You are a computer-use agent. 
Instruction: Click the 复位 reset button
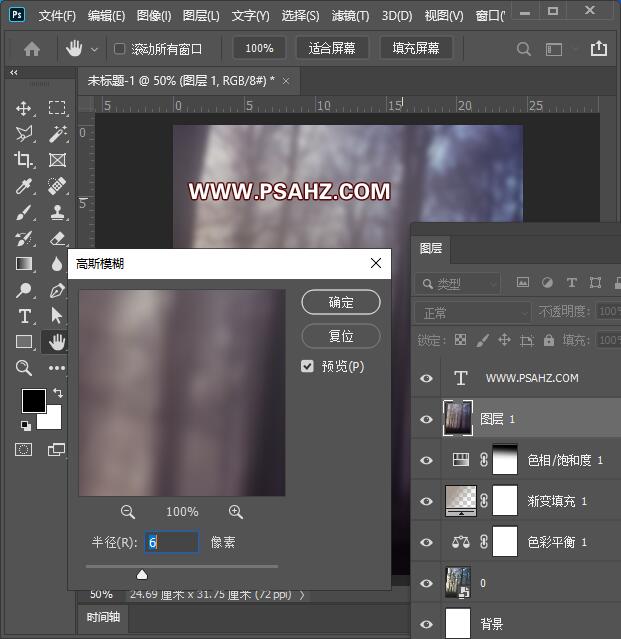pyautogui.click(x=341, y=336)
